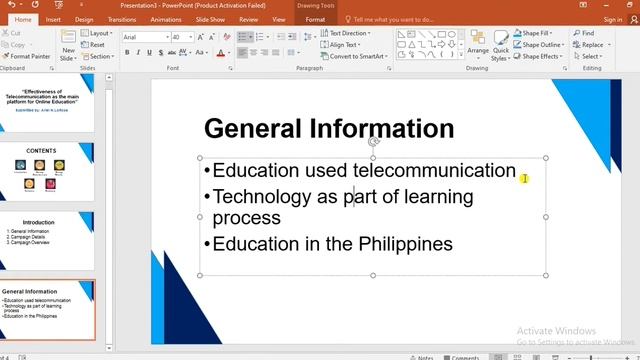Increase the font size with the A-up icon

200,37
